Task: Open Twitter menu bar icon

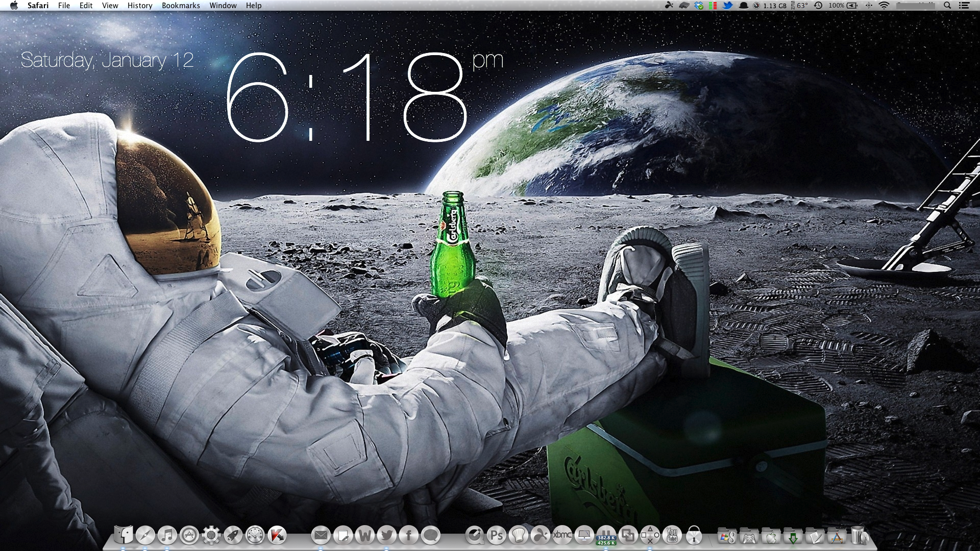Action: [728, 6]
